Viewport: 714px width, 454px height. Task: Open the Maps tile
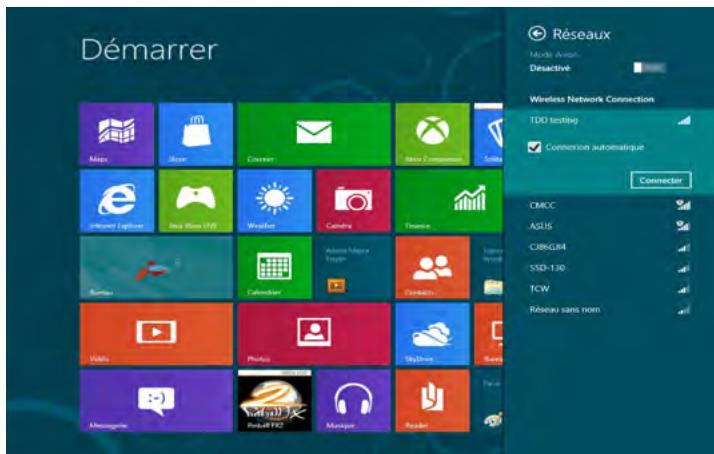pyautogui.click(x=115, y=132)
